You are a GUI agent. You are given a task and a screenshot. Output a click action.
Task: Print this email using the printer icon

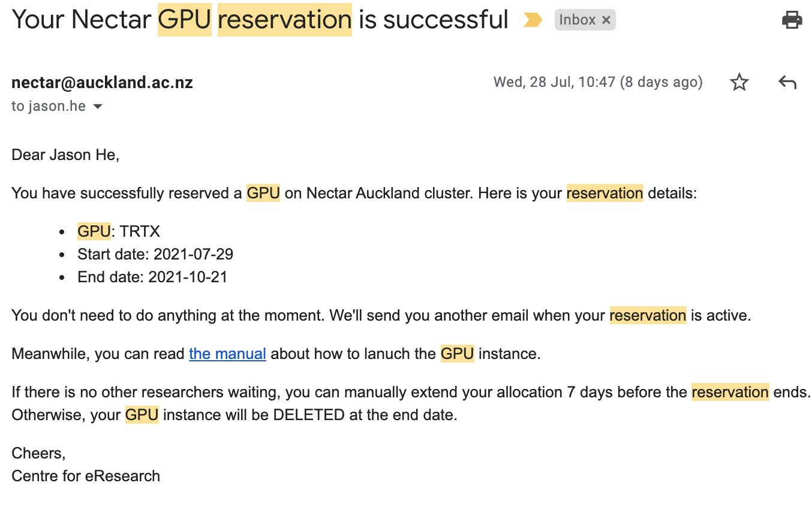792,20
